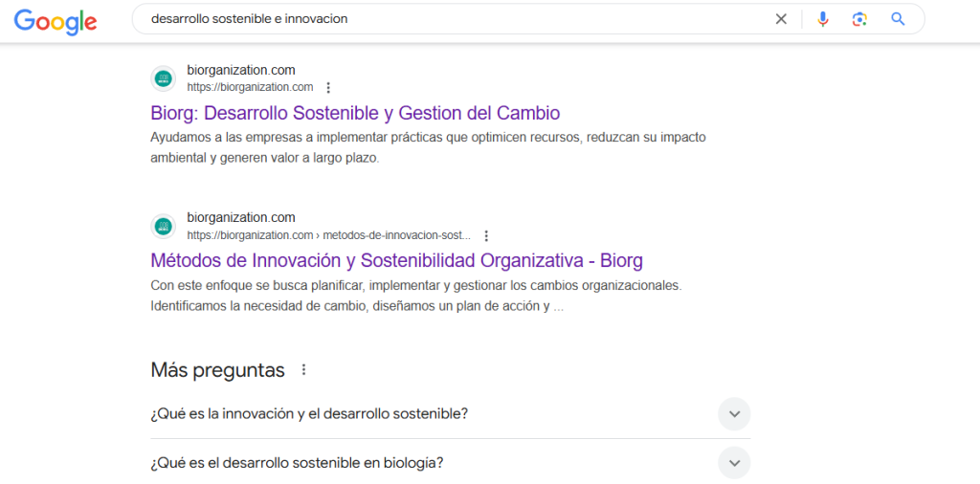
Task: Click the Más preguntas heading
Action: point(217,370)
